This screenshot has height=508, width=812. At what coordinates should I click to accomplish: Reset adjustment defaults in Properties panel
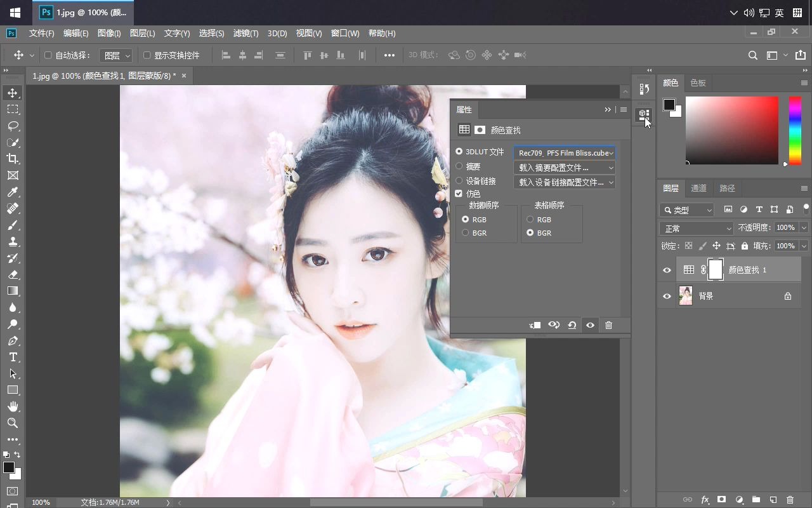click(x=572, y=325)
